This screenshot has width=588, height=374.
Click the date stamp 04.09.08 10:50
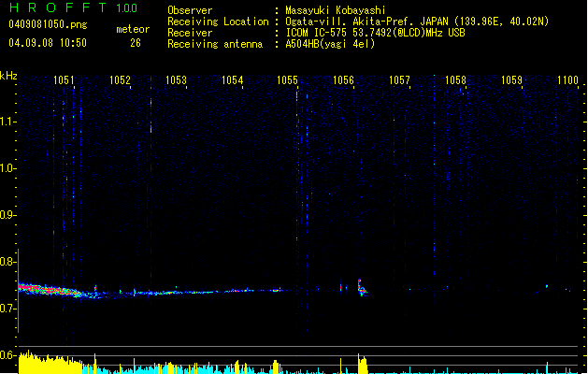(48, 43)
